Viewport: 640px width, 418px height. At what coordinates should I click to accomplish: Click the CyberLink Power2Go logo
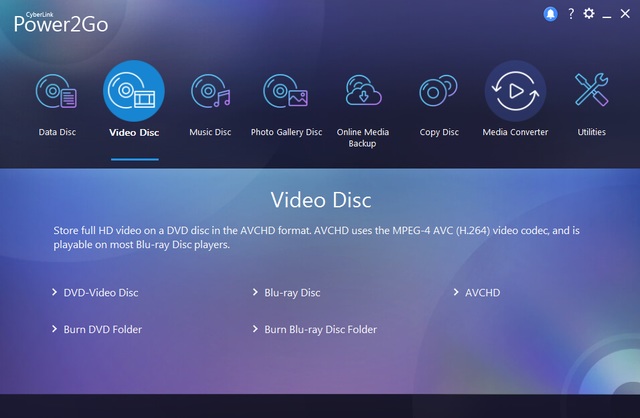tap(61, 22)
